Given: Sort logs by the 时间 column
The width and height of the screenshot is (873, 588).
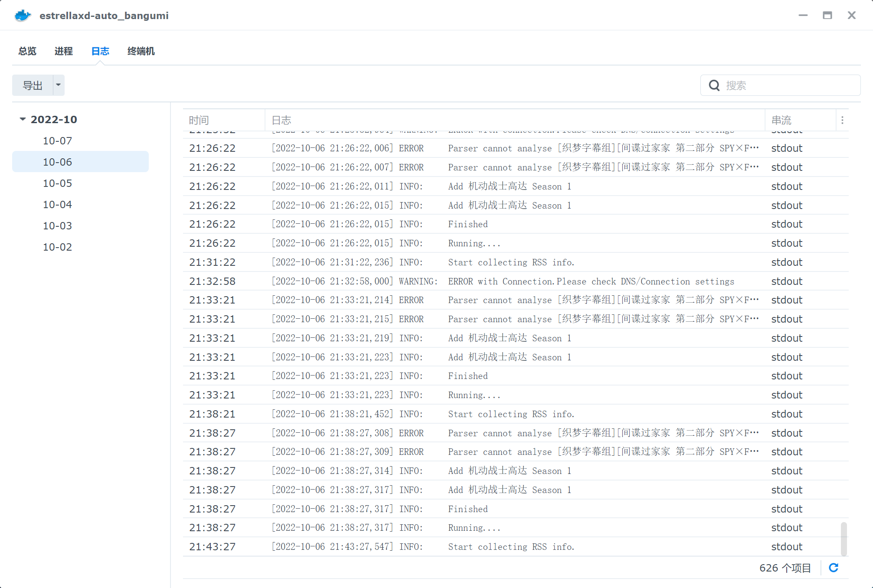Looking at the screenshot, I should click(x=199, y=120).
